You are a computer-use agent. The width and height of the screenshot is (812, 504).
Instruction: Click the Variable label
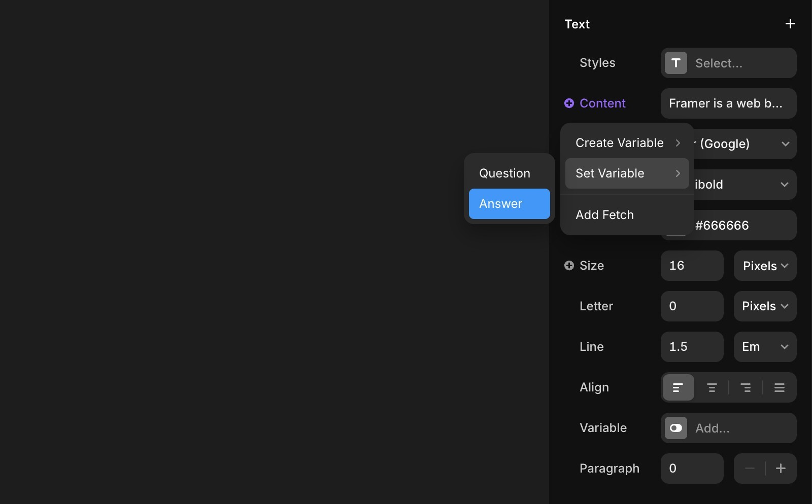(x=603, y=428)
